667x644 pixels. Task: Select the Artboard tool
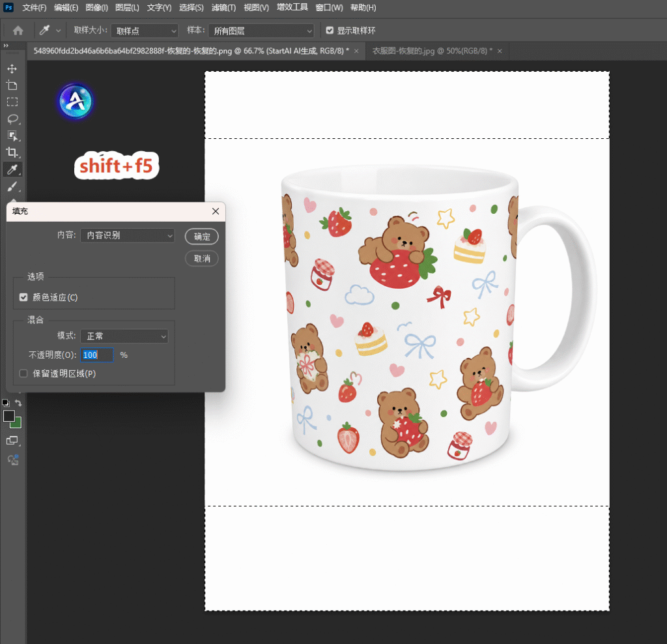(x=12, y=85)
